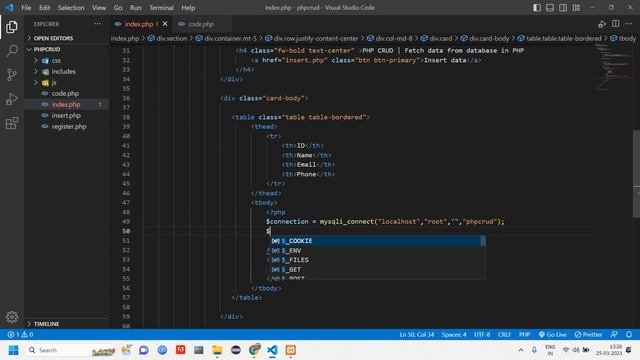640x360 pixels.
Task: Switch to code.php editor tab
Action: click(x=201, y=24)
